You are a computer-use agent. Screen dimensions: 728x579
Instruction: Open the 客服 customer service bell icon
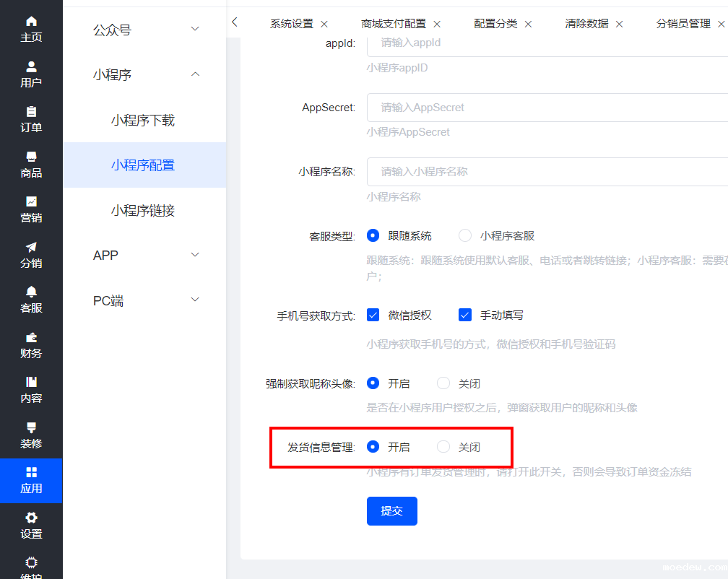tap(31, 292)
